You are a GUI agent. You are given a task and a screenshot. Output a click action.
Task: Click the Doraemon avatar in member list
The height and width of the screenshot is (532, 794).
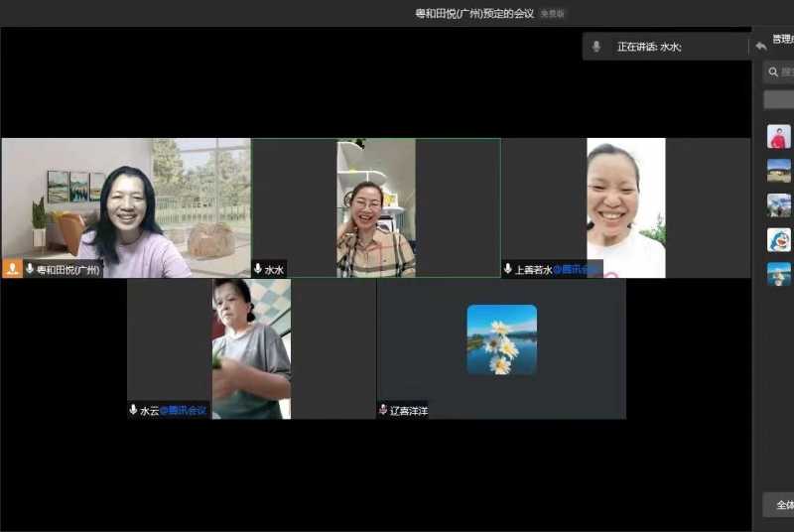[x=779, y=239]
